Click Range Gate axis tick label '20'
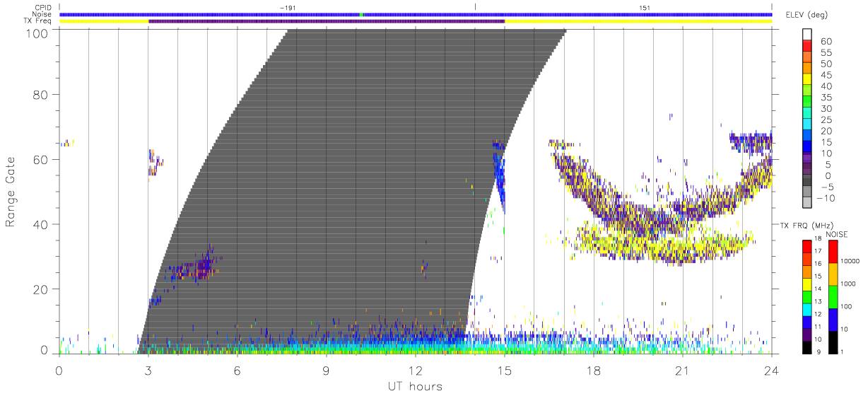The height and width of the screenshot is (401, 868). point(41,289)
